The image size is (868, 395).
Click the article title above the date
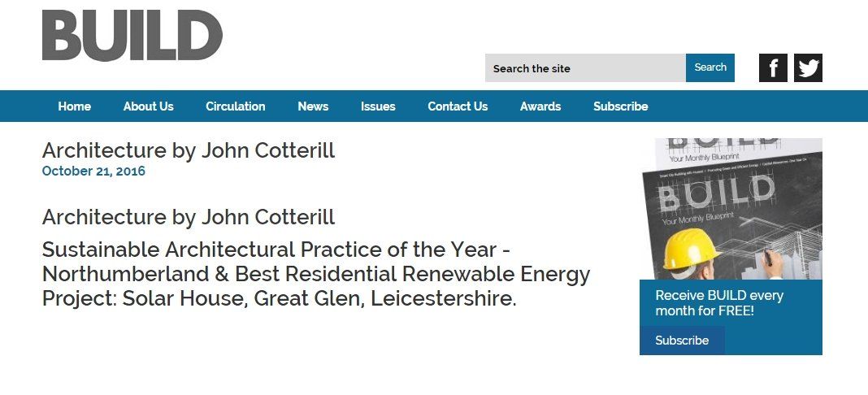tap(189, 151)
